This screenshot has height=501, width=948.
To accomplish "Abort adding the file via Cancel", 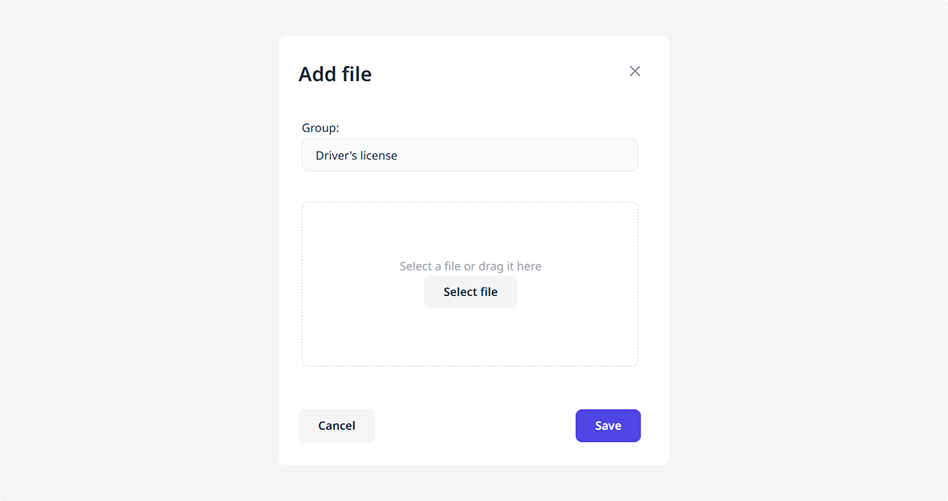I will 336,426.
